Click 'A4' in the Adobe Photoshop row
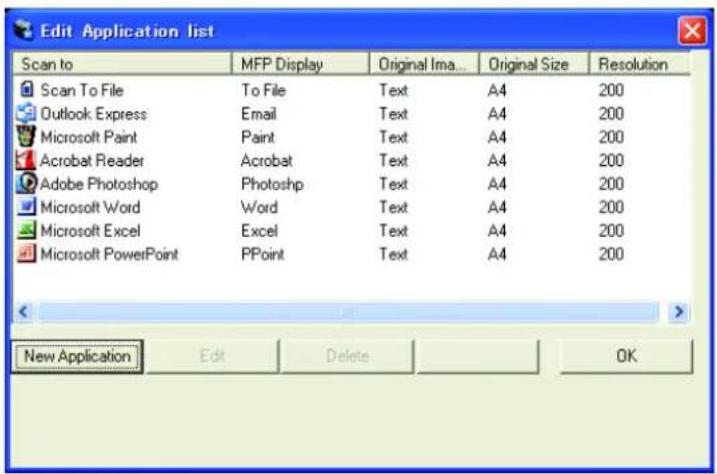The width and height of the screenshot is (717, 474). (x=497, y=184)
